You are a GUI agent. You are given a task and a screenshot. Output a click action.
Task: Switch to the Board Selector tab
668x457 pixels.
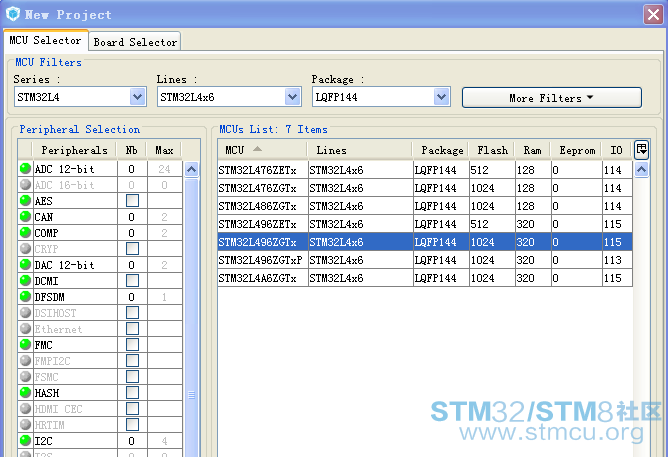[135, 42]
